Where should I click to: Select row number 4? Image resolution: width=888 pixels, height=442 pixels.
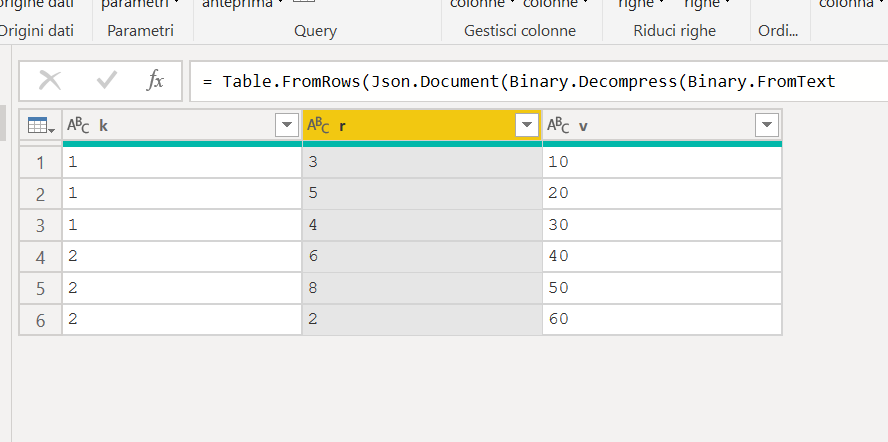40,257
